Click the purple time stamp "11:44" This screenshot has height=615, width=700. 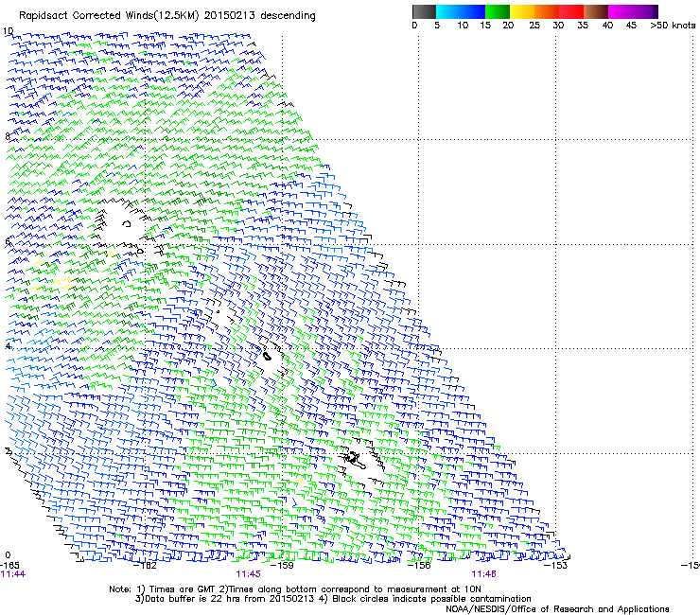click(13, 574)
